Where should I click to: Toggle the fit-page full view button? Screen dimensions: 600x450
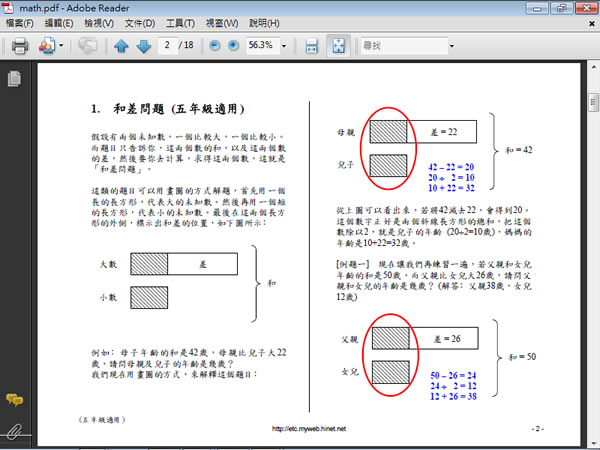(337, 46)
